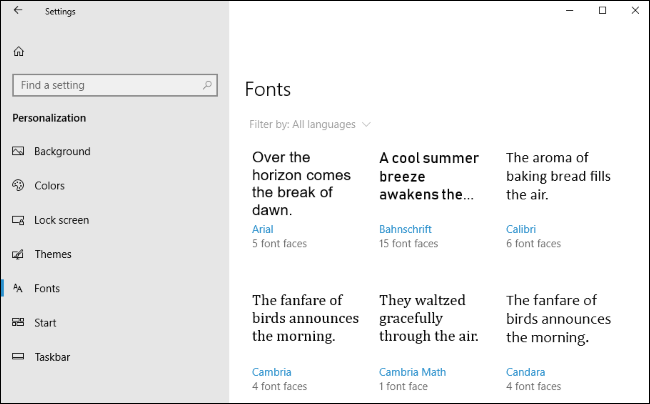
Task: Click the Lock screen icon
Action: [x=18, y=220]
